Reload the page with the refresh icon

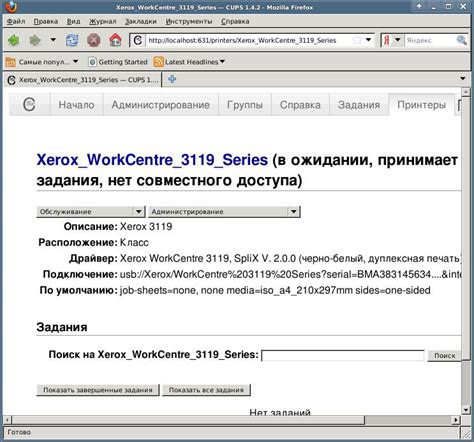[72, 40]
